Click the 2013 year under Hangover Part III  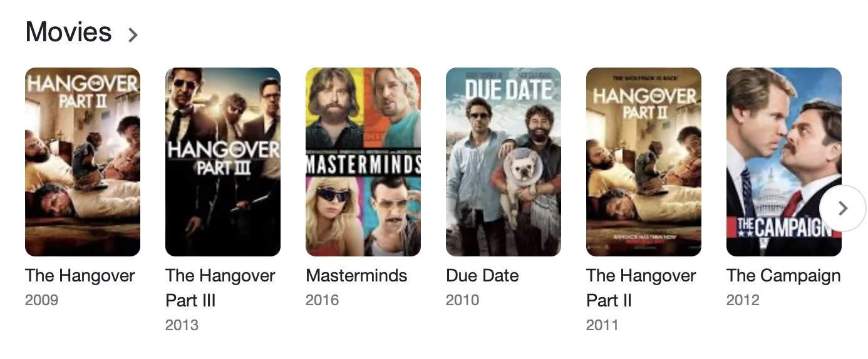(182, 325)
